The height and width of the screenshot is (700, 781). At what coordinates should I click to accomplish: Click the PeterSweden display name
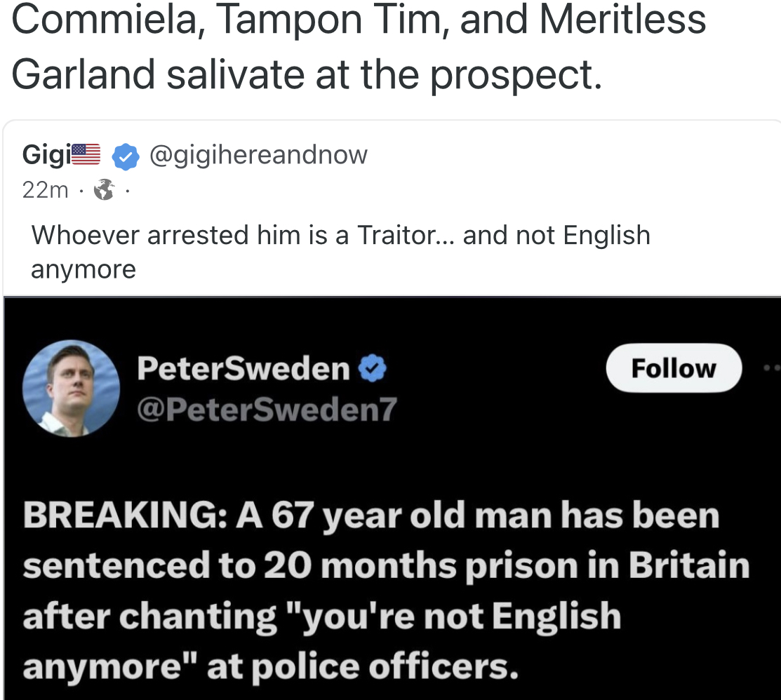pos(243,368)
